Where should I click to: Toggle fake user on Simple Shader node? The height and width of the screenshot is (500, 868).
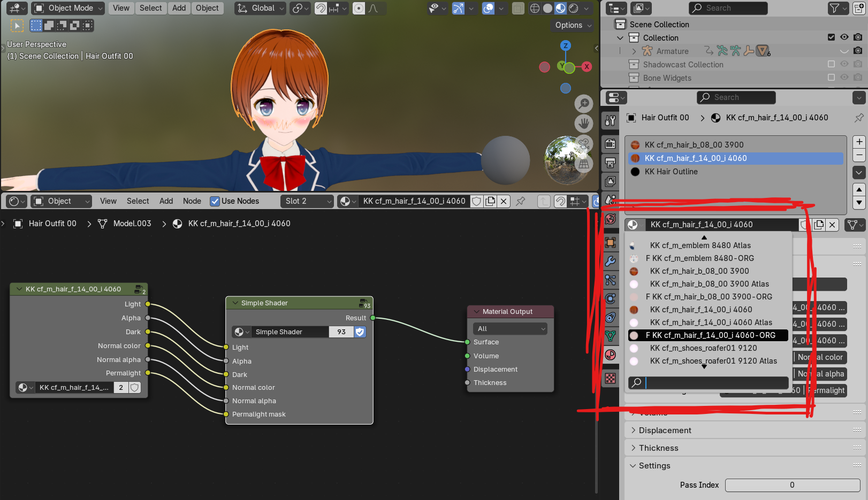click(x=360, y=332)
